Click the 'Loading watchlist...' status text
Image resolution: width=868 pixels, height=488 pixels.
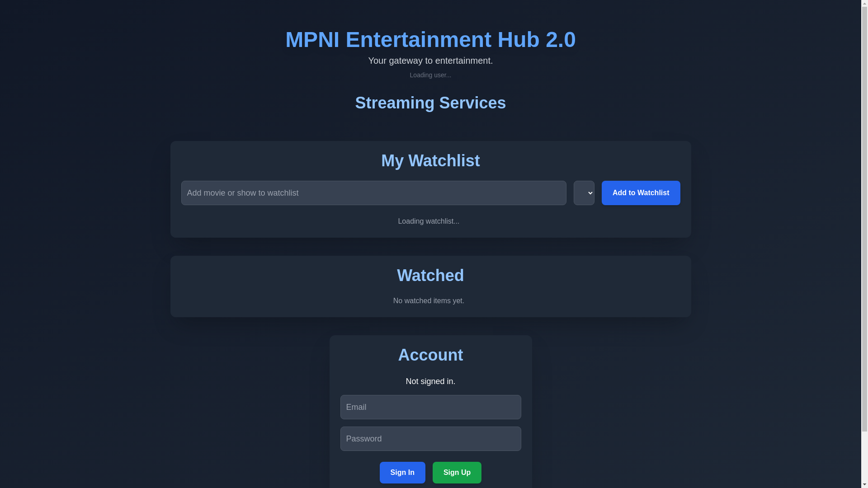[429, 221]
